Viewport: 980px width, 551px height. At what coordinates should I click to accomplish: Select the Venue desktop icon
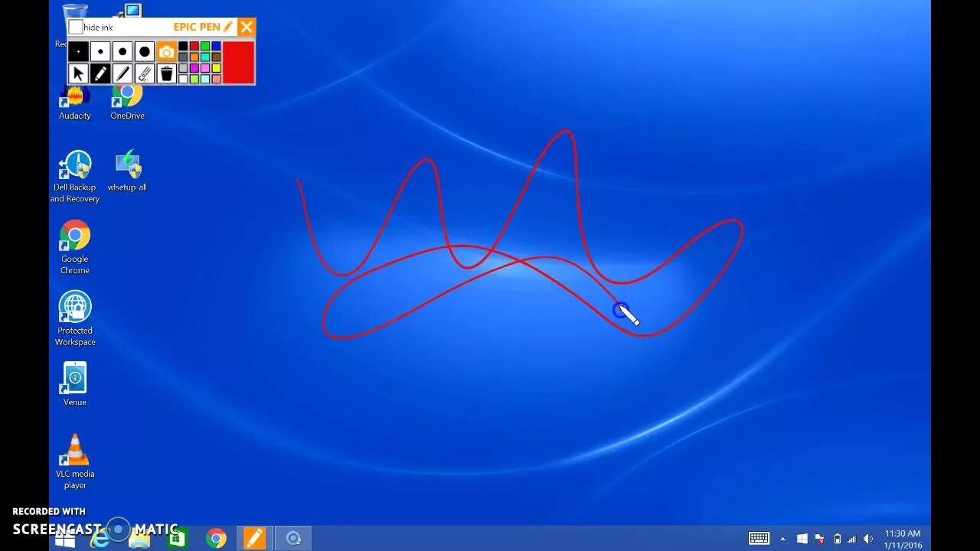[75, 384]
